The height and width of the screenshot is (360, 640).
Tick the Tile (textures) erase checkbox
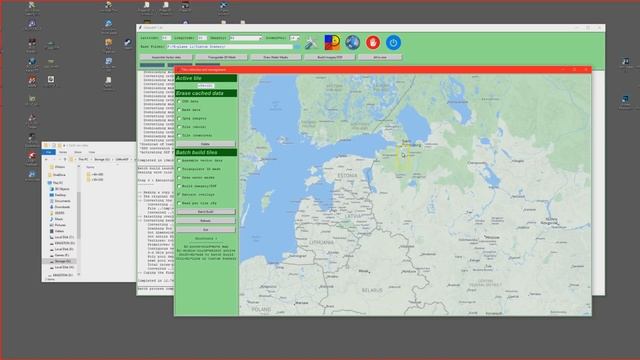(x=179, y=135)
